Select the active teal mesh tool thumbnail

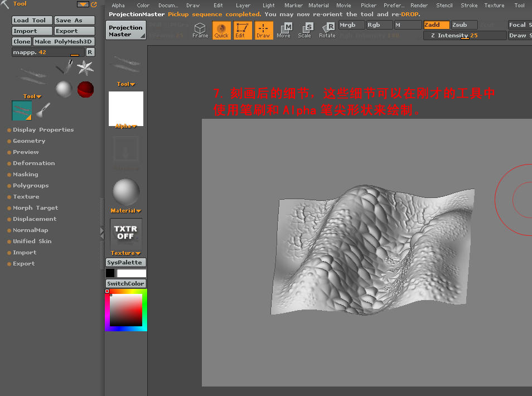tap(22, 110)
